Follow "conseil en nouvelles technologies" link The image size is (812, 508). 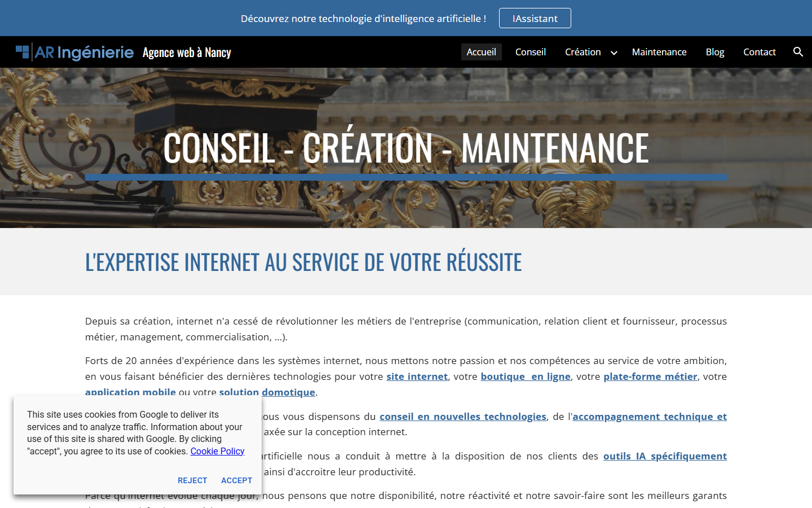tap(463, 417)
